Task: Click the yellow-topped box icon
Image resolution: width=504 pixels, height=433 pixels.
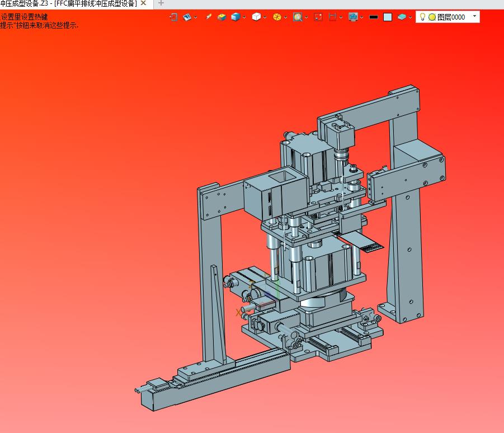Action: [x=222, y=17]
